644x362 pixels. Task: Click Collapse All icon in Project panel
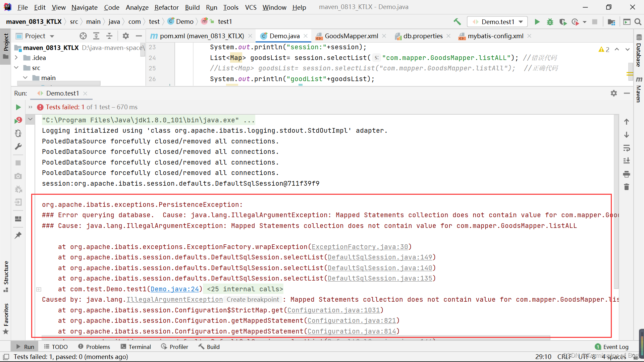click(109, 36)
